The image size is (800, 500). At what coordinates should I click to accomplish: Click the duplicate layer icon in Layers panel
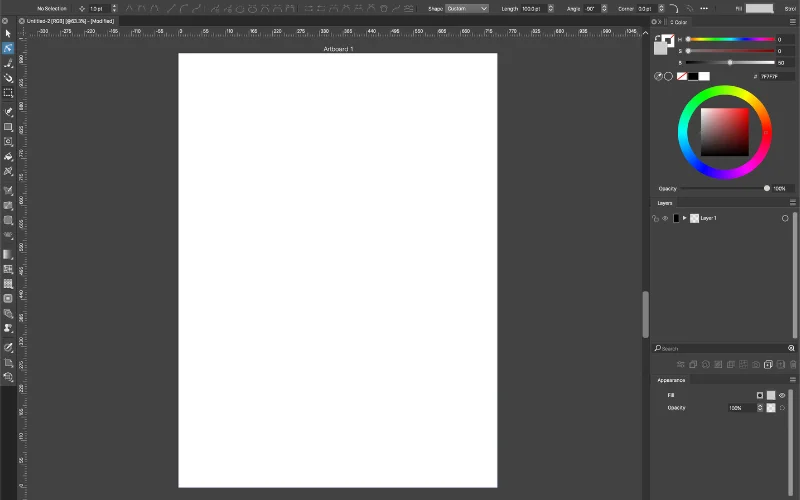click(x=693, y=364)
